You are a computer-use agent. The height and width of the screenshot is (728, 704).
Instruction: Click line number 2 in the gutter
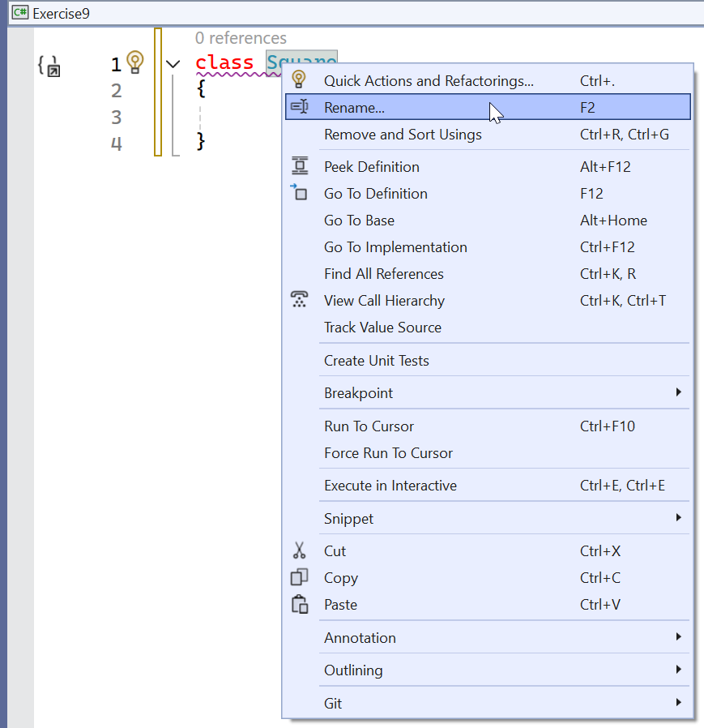[x=116, y=91]
